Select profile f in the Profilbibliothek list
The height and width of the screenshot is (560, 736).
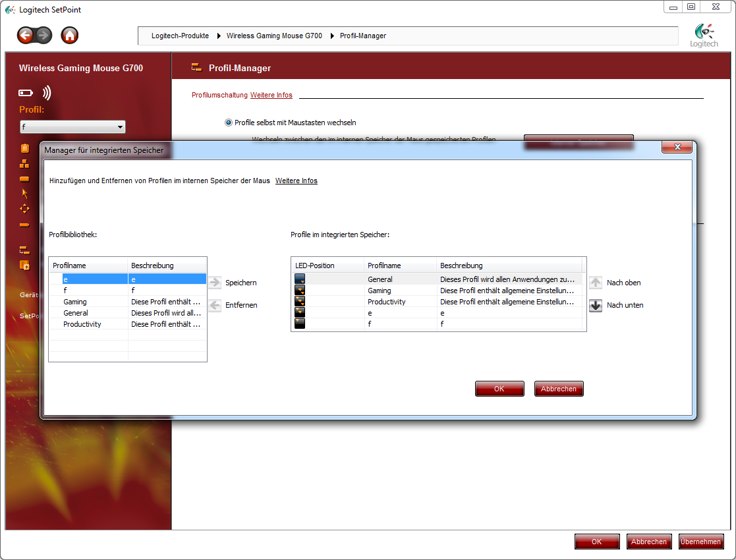pyautogui.click(x=65, y=291)
